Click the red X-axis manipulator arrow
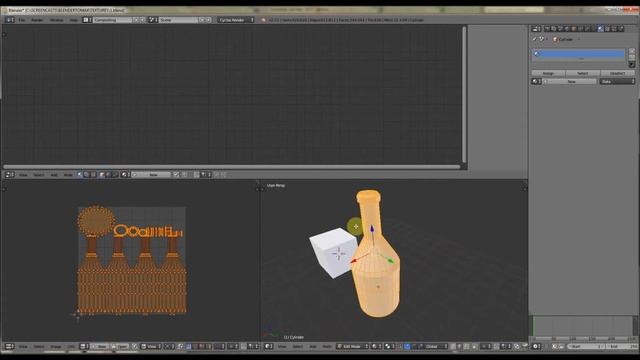This screenshot has width=640, height=360. pos(354,260)
